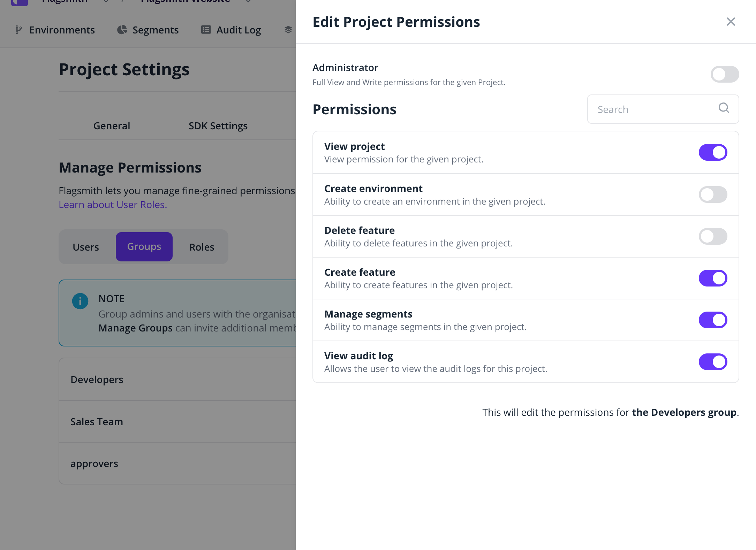
Task: Select the Users tab
Action: click(x=86, y=247)
